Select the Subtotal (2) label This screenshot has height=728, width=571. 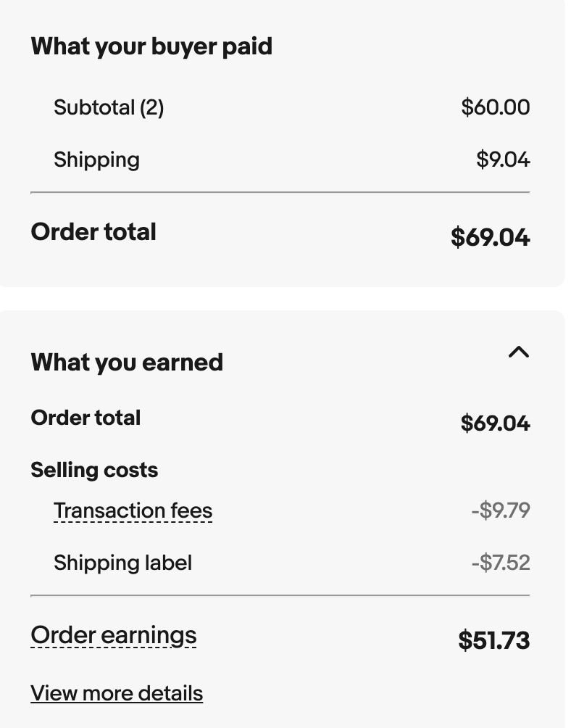pyautogui.click(x=109, y=108)
